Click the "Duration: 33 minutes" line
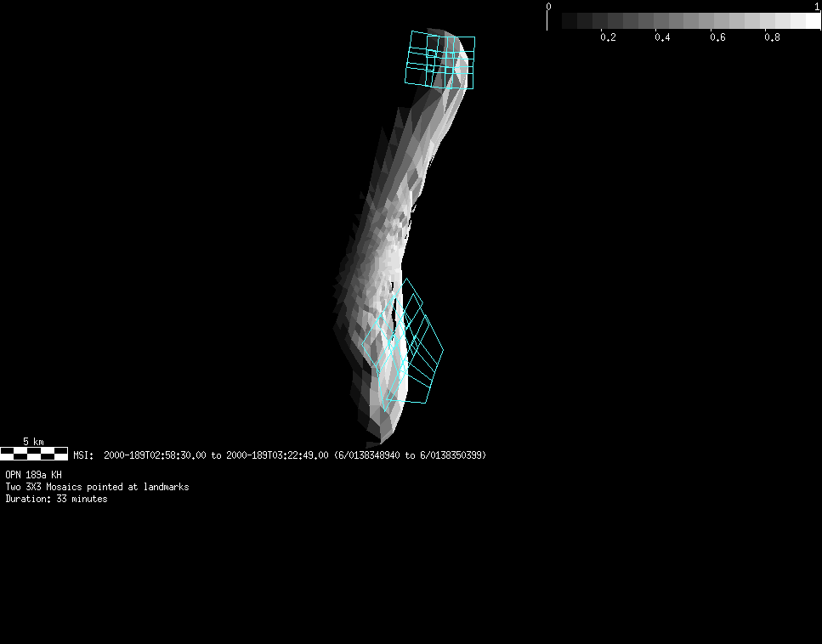Image resolution: width=822 pixels, height=644 pixels. point(56,499)
